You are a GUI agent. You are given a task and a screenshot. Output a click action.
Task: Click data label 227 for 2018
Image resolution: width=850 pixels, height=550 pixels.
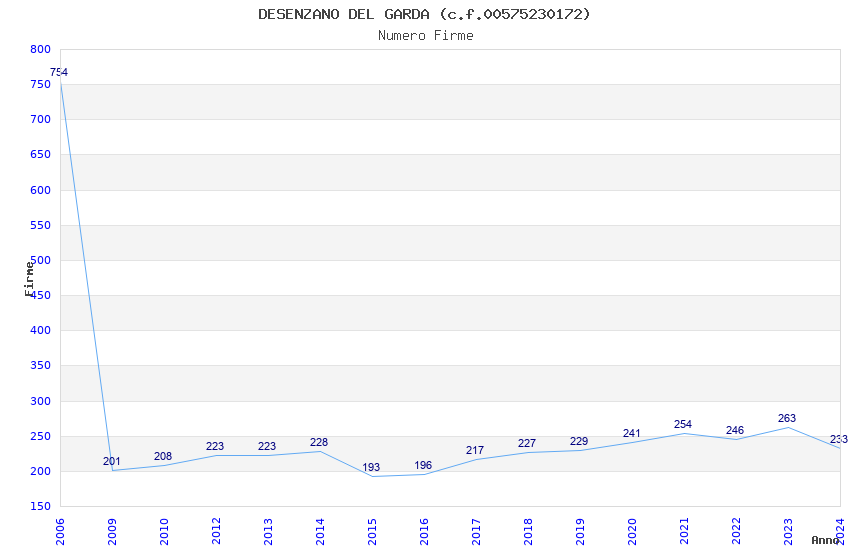(x=527, y=443)
